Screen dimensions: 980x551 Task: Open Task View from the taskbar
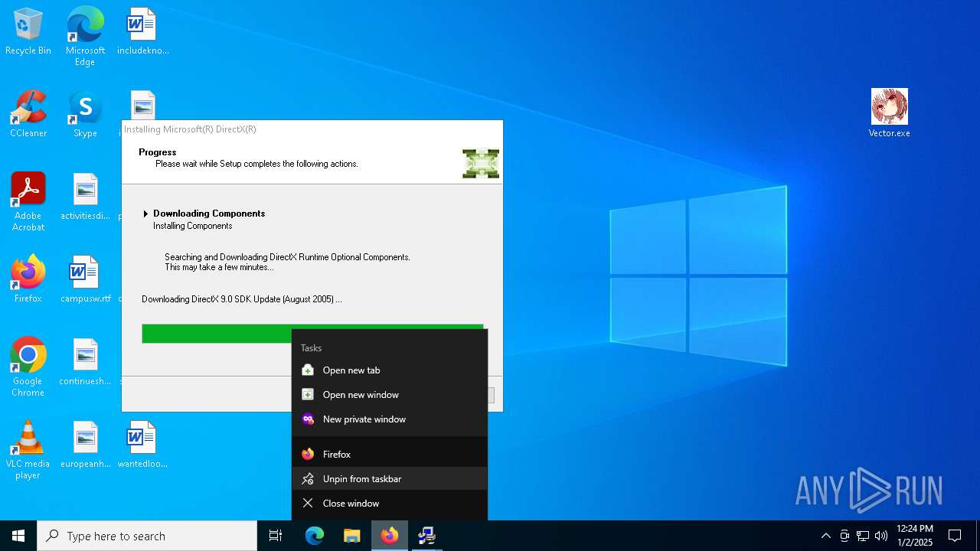coord(276,536)
